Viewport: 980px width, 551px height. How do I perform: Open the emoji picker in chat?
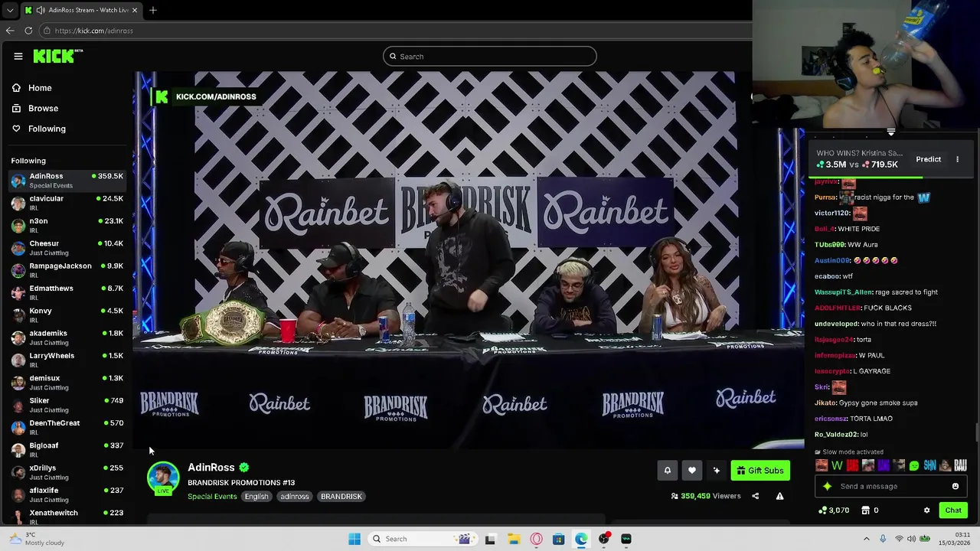click(x=955, y=486)
